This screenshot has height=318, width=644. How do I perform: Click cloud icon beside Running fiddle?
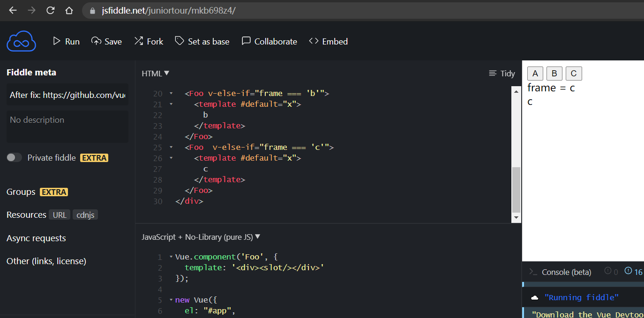tap(534, 298)
